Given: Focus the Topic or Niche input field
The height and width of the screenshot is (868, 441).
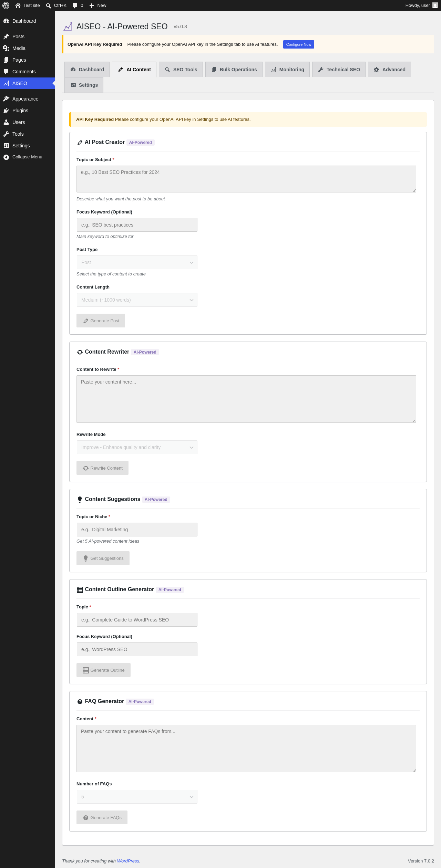Looking at the screenshot, I should (x=137, y=530).
